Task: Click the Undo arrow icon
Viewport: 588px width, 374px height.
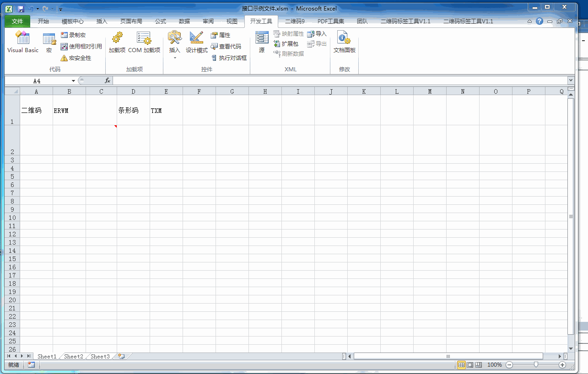Action: (31, 9)
